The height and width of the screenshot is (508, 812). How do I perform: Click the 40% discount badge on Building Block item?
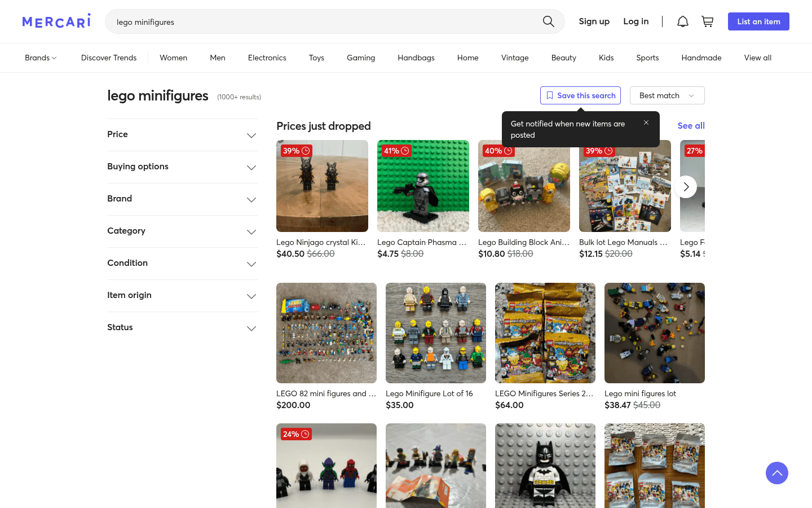tap(498, 151)
